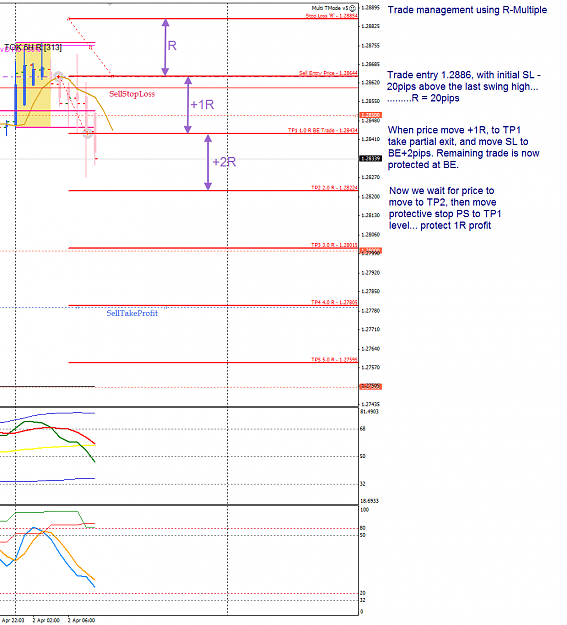This screenshot has height=625, width=567.
Task: Select the TP1 1.0 R BE Trade label
Action: [x=323, y=130]
